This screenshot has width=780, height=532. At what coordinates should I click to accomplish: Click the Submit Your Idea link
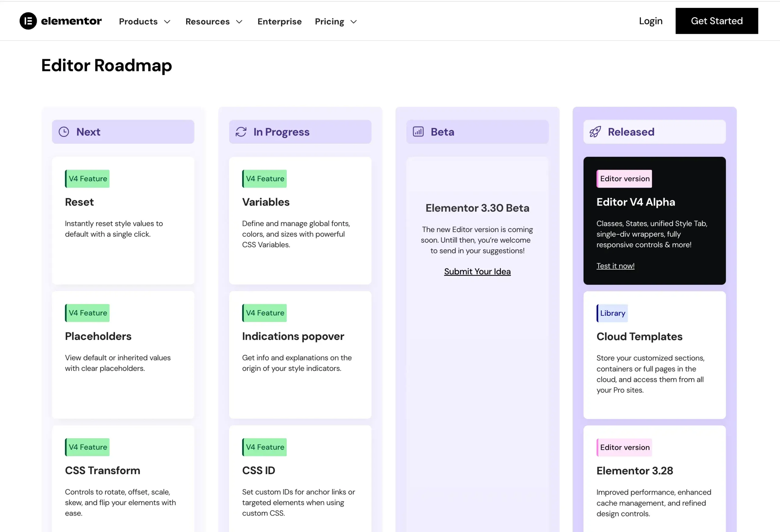pos(477,271)
